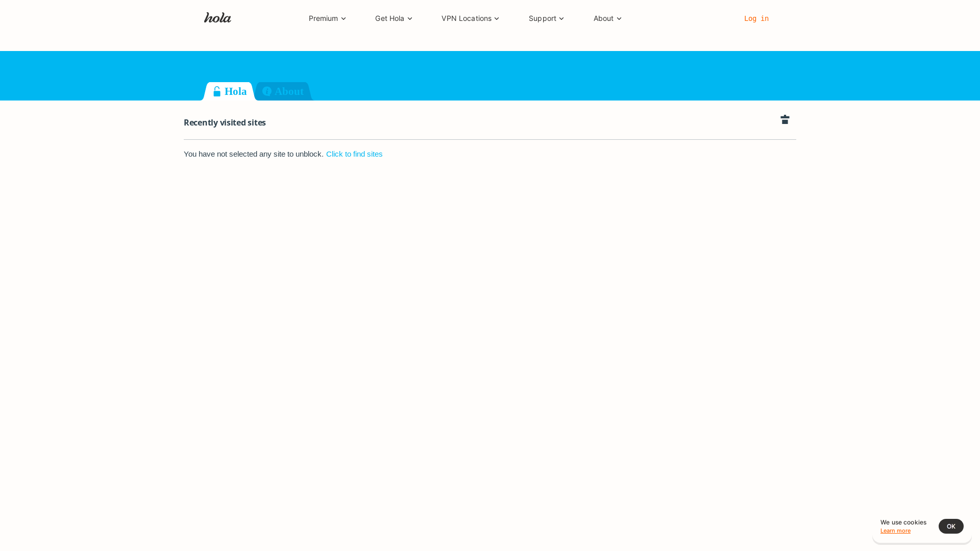Click the 'We use cookies' notice text
The height and width of the screenshot is (551, 980).
click(x=903, y=522)
